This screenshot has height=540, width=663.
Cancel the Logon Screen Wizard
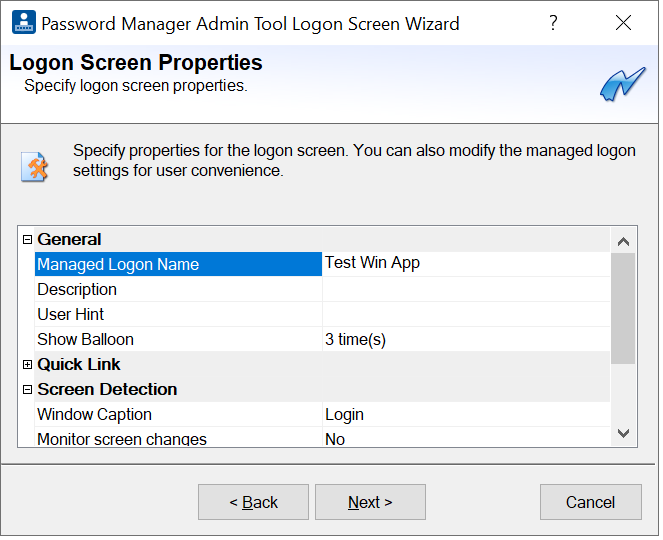click(590, 502)
